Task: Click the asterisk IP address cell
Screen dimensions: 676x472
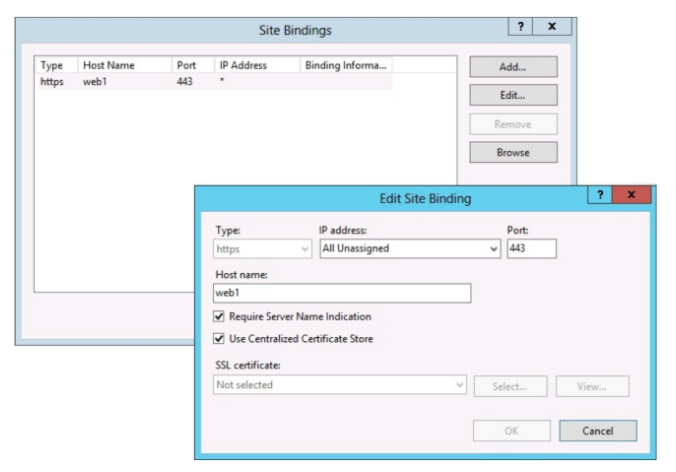Action: [222, 80]
